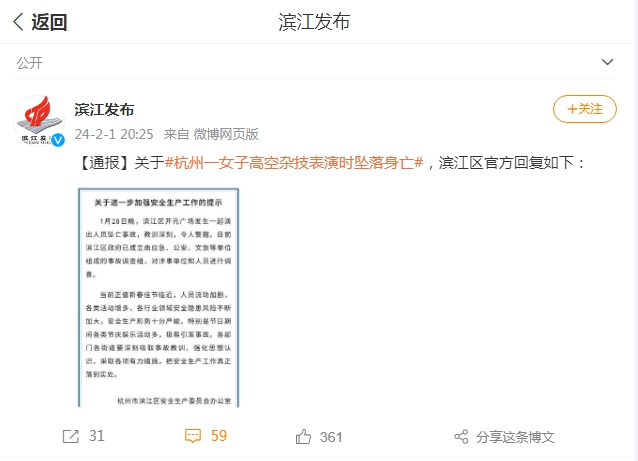The height and width of the screenshot is (461, 638).
Task: Click the 返回 back text
Action: click(49, 22)
